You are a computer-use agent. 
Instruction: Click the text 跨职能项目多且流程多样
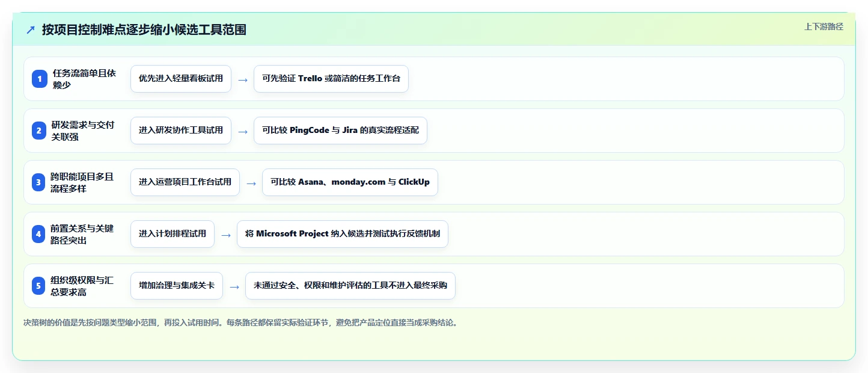point(82,182)
